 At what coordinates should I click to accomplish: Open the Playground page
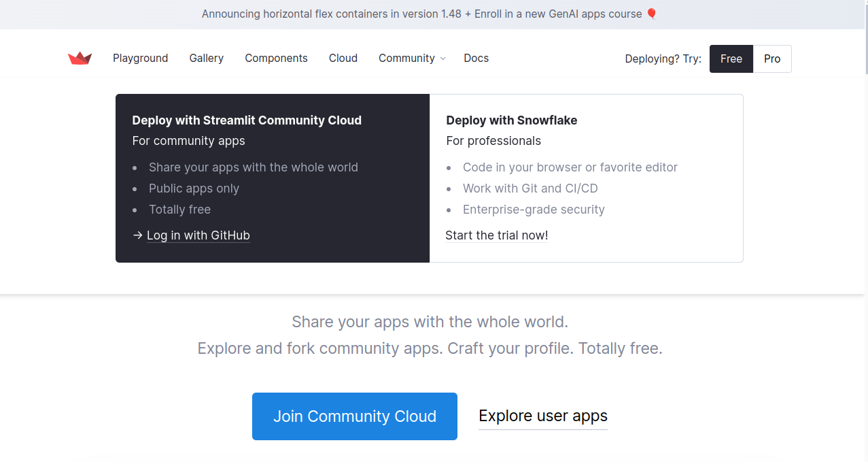coord(140,59)
